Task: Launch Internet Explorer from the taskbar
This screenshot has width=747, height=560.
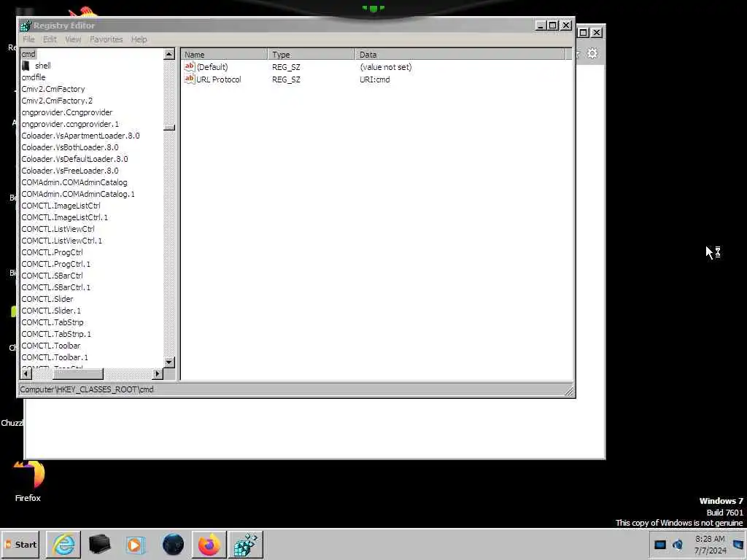Action: tap(63, 544)
